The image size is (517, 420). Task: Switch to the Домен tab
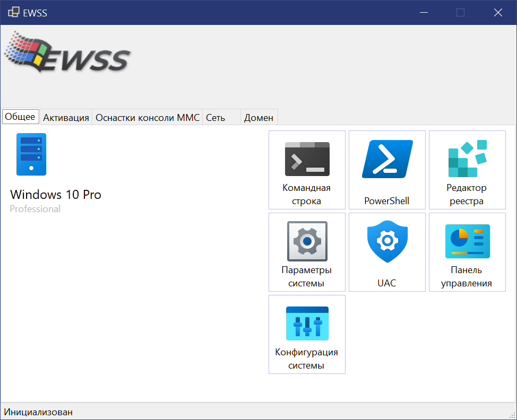[258, 117]
